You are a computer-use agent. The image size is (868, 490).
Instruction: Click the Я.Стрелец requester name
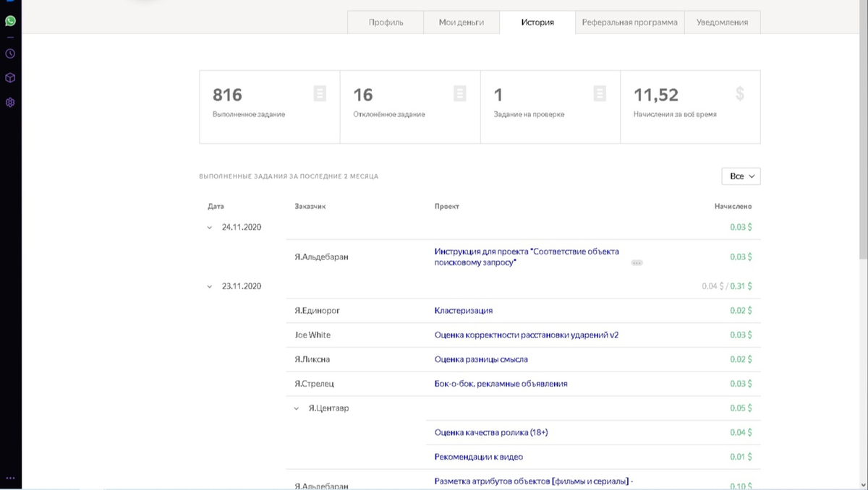tap(315, 384)
